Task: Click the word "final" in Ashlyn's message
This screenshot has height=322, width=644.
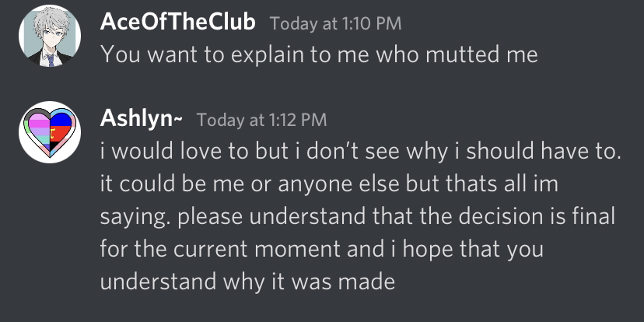Action: [x=595, y=216]
